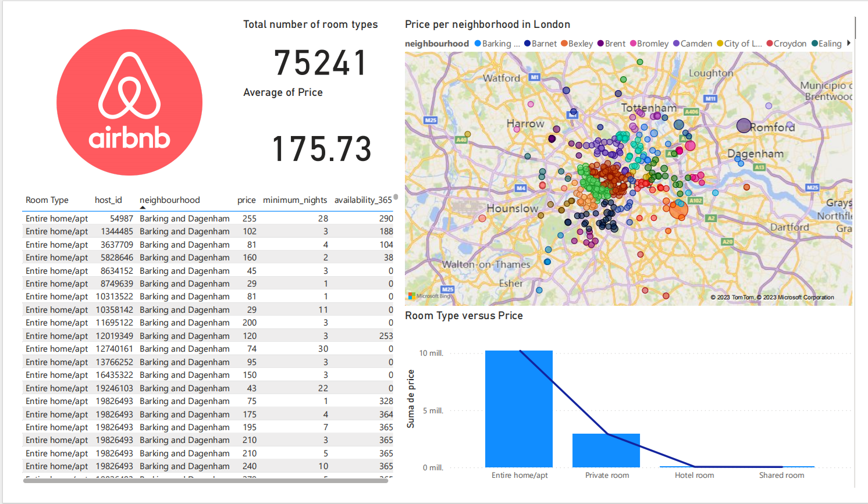The image size is (868, 504).
Task: Click the host_id column header
Action: pos(108,200)
